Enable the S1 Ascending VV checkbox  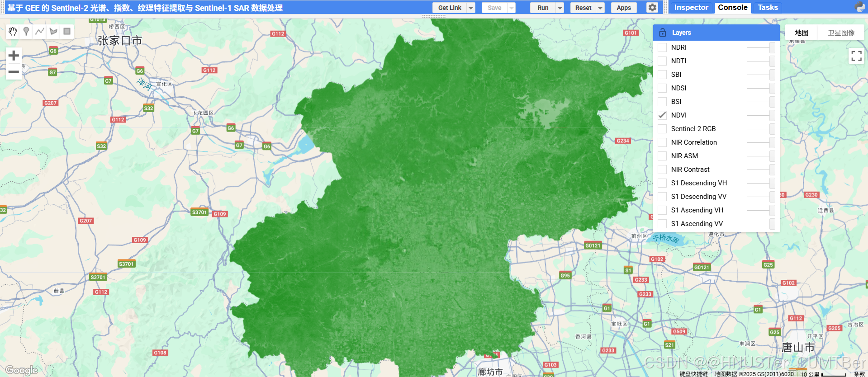click(662, 224)
